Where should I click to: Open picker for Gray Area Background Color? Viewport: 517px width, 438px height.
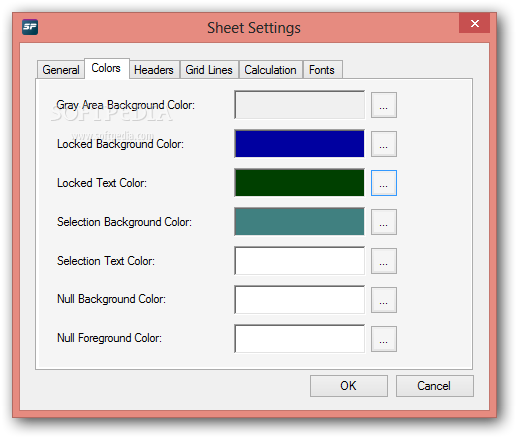click(x=384, y=105)
